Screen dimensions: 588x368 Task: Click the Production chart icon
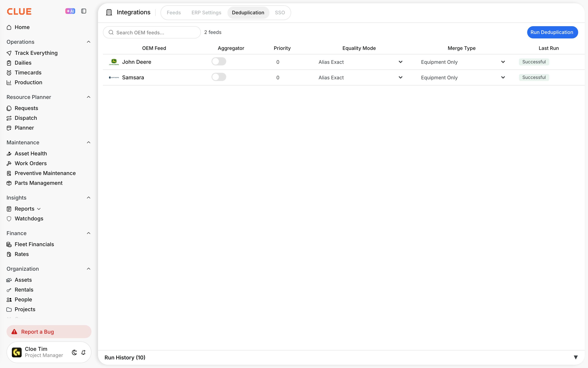[9, 83]
